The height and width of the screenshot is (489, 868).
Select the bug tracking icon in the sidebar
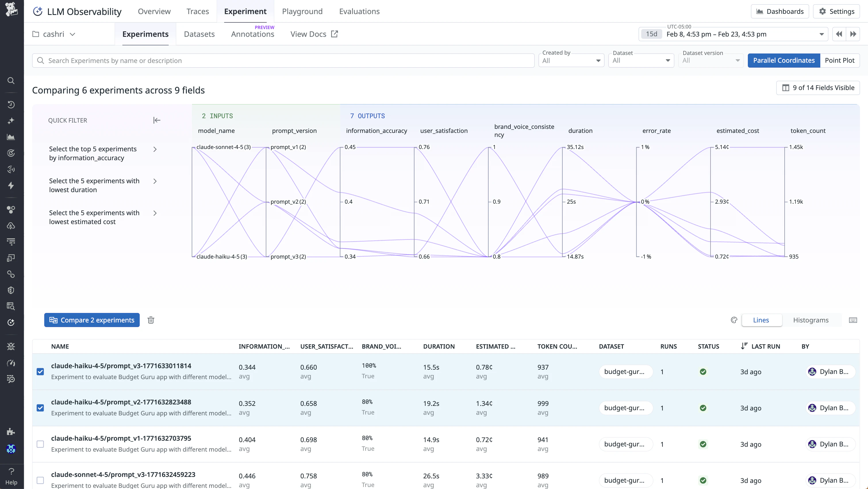[11, 346]
